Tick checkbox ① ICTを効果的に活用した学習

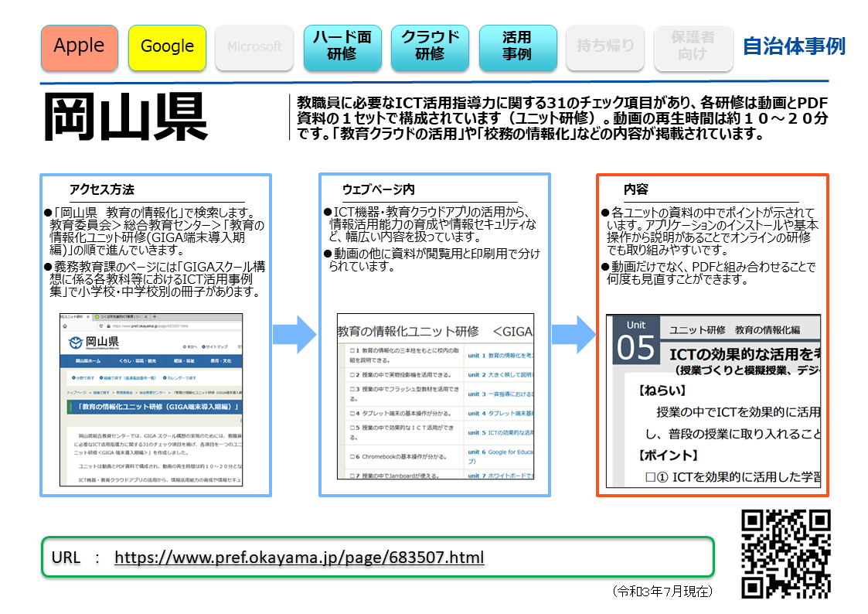[651, 477]
